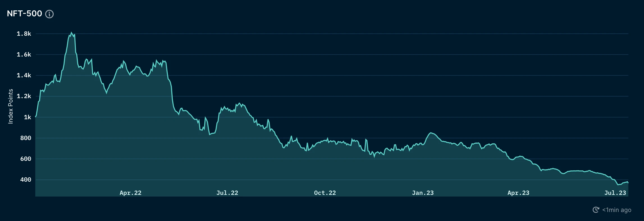Select the 1.2k y-axis label
The width and height of the screenshot is (644, 221).
coord(24,96)
